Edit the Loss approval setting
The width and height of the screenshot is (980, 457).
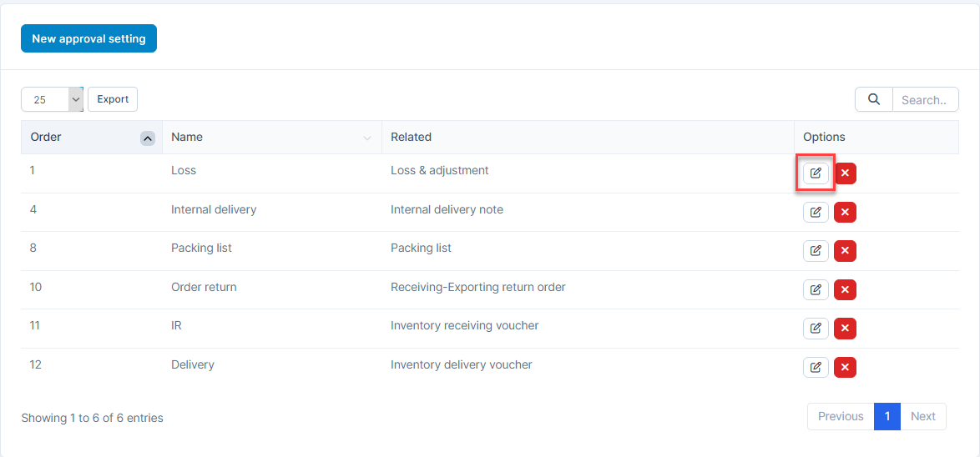pyautogui.click(x=816, y=173)
